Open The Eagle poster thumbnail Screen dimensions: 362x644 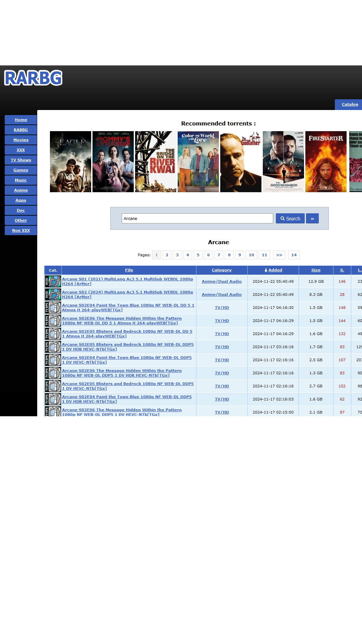click(x=70, y=162)
